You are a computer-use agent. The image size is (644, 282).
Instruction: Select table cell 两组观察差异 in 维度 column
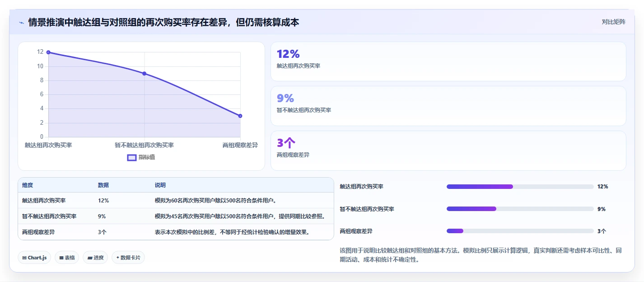(x=38, y=232)
